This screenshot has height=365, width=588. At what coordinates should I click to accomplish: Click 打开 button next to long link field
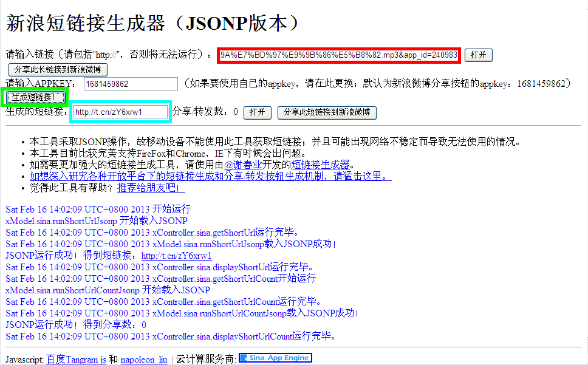(479, 55)
